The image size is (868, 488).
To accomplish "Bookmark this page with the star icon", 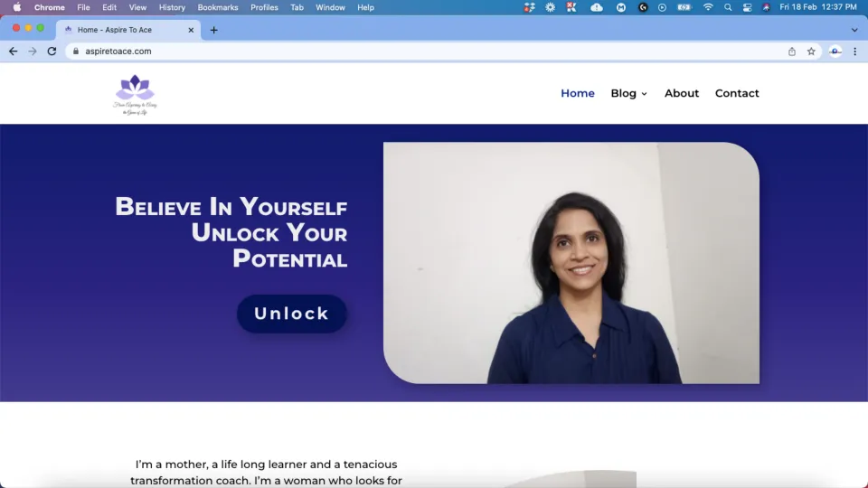I will click(x=811, y=52).
